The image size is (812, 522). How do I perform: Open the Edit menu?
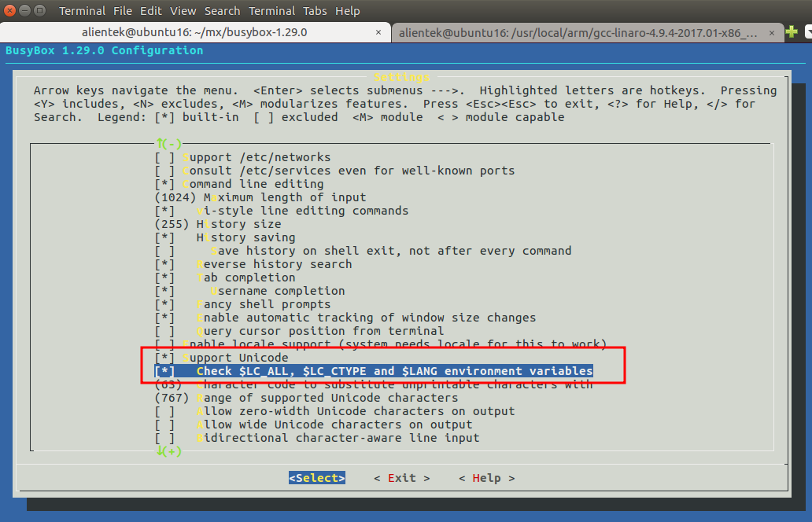(151, 11)
